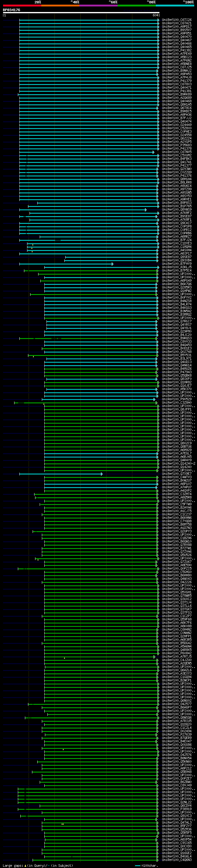197x868 pixels.
Task: Select the label UniRef100_Q7RV88
Action: 177,545
